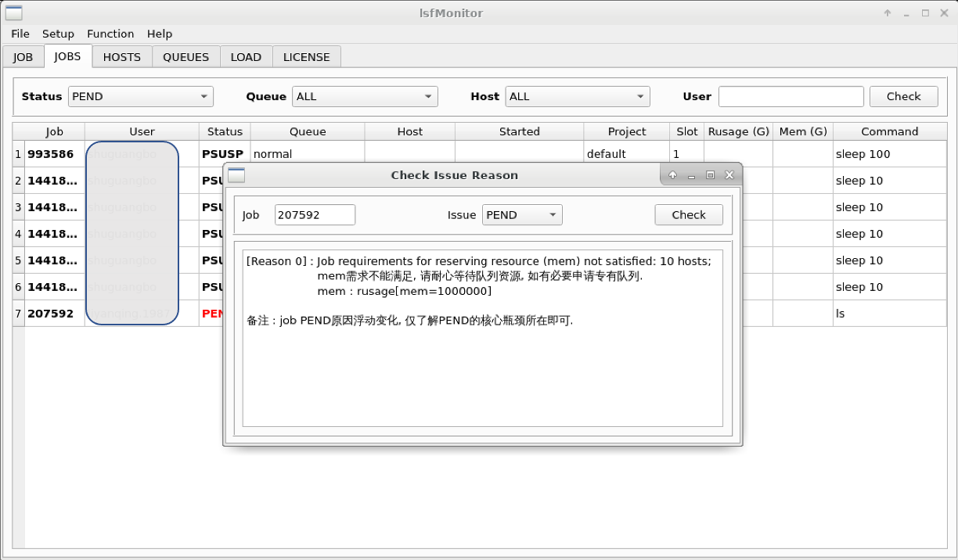Open the Function menu
Viewport: 958px width, 560px height.
[x=110, y=34]
